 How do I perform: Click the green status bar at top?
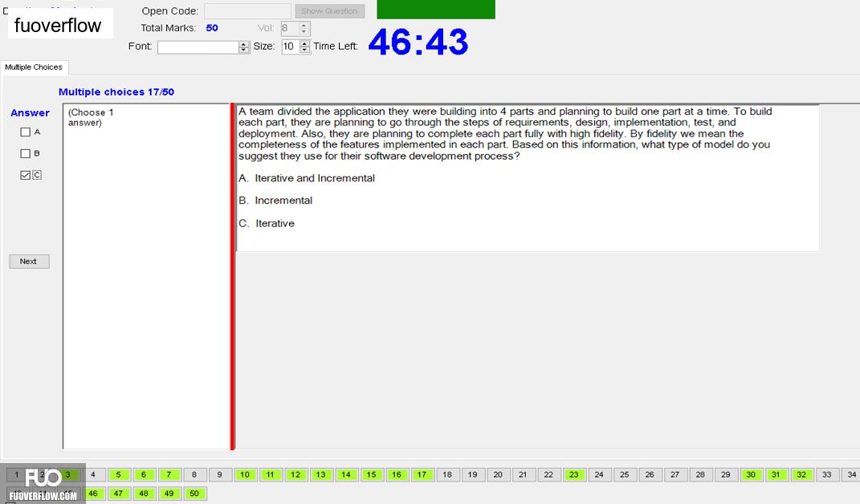(x=436, y=10)
